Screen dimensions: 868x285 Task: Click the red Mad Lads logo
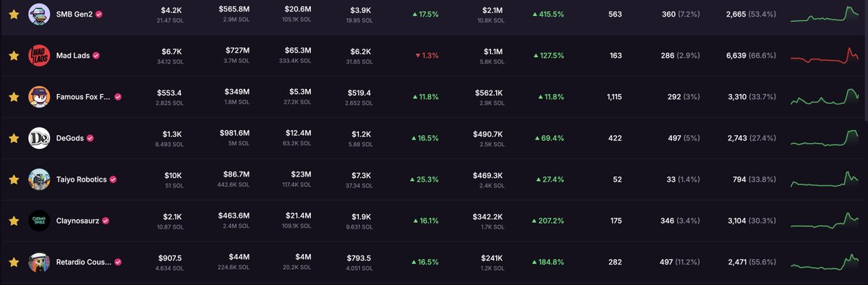(x=39, y=55)
